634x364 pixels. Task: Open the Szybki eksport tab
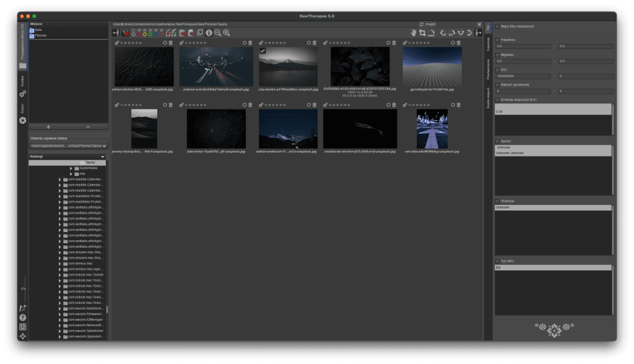coord(488,98)
